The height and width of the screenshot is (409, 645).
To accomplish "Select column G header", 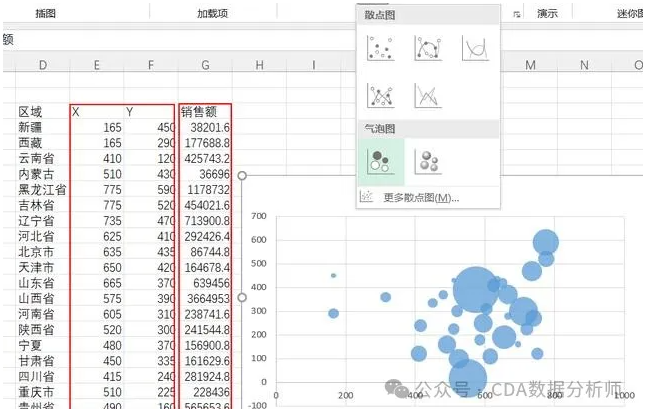I will 205,65.
